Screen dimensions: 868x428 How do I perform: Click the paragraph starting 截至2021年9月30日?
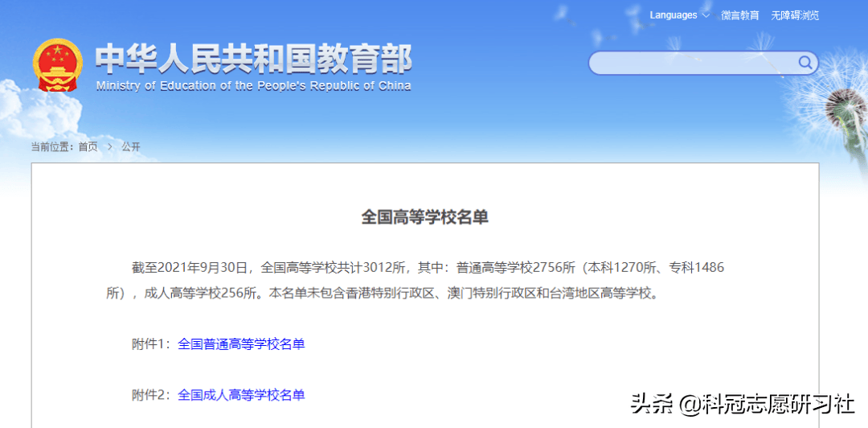416,281
